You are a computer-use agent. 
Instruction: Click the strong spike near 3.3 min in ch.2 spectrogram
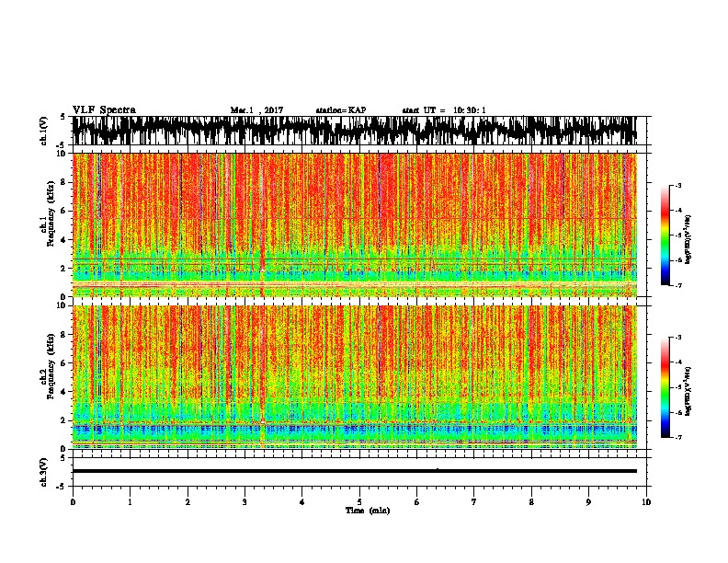pyautogui.click(x=262, y=377)
